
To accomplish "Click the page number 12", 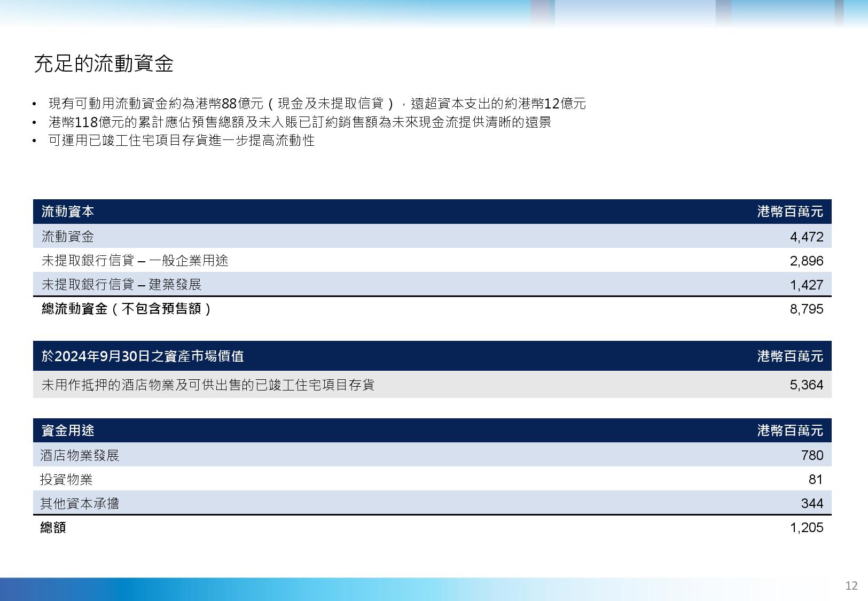I will [x=851, y=586].
